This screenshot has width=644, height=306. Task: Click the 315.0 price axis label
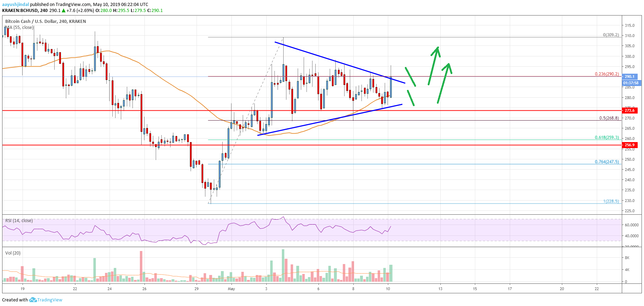pyautogui.click(x=630, y=25)
